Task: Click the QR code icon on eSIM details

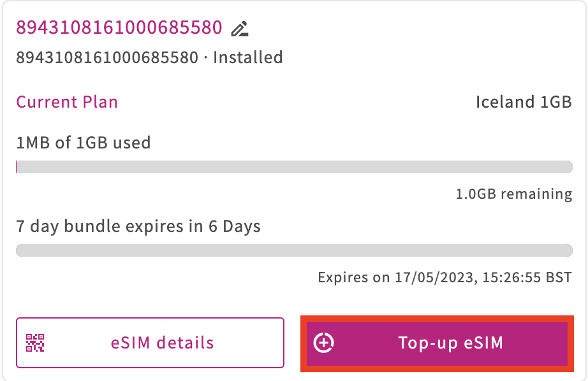Action: [35, 343]
